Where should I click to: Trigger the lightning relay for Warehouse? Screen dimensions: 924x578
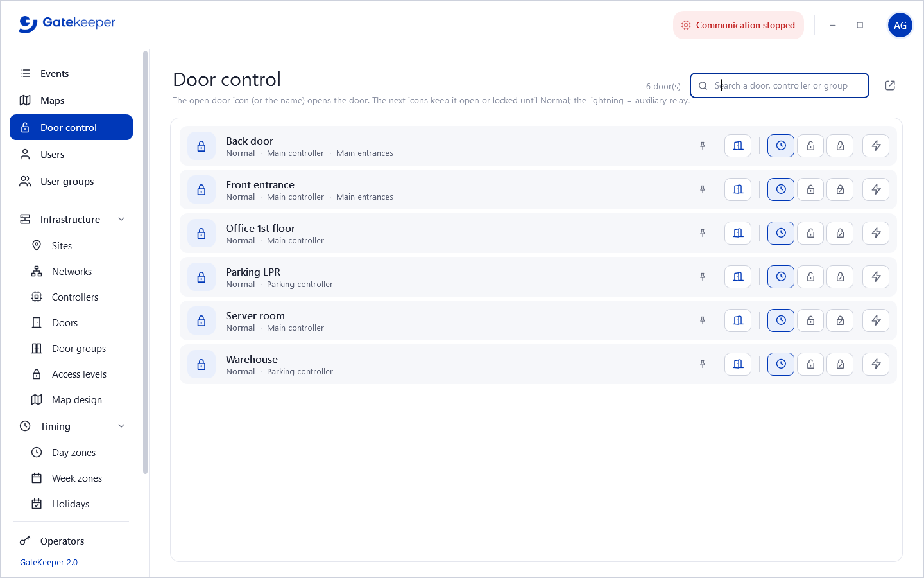876,364
